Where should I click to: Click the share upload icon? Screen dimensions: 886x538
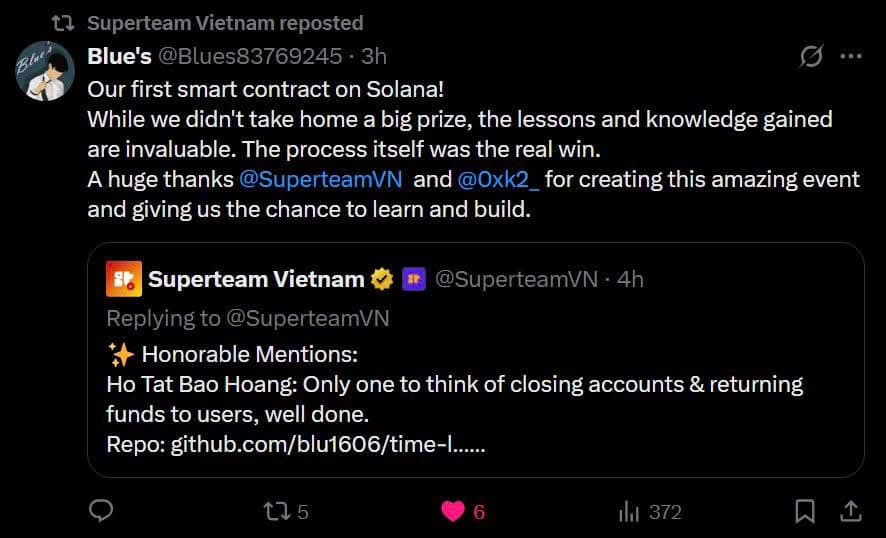(850, 511)
